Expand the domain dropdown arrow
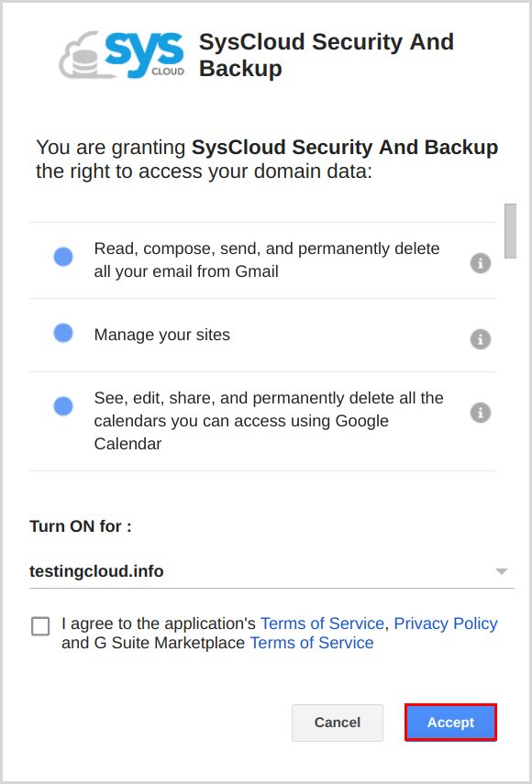 [502, 571]
